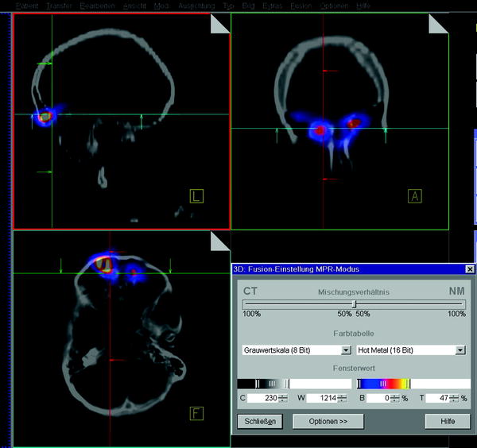This screenshot has width=477, height=448.
Task: Open the Fusion menu
Action: coord(300,6)
